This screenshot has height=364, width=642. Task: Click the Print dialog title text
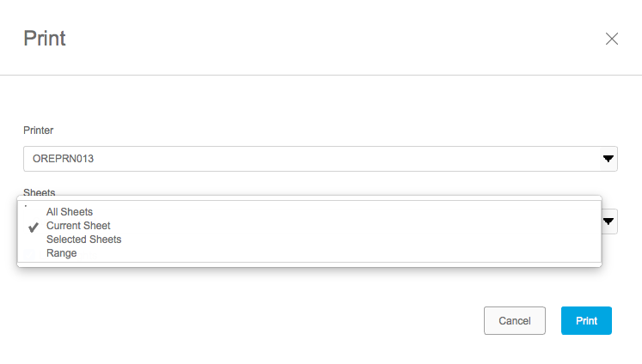tap(45, 39)
